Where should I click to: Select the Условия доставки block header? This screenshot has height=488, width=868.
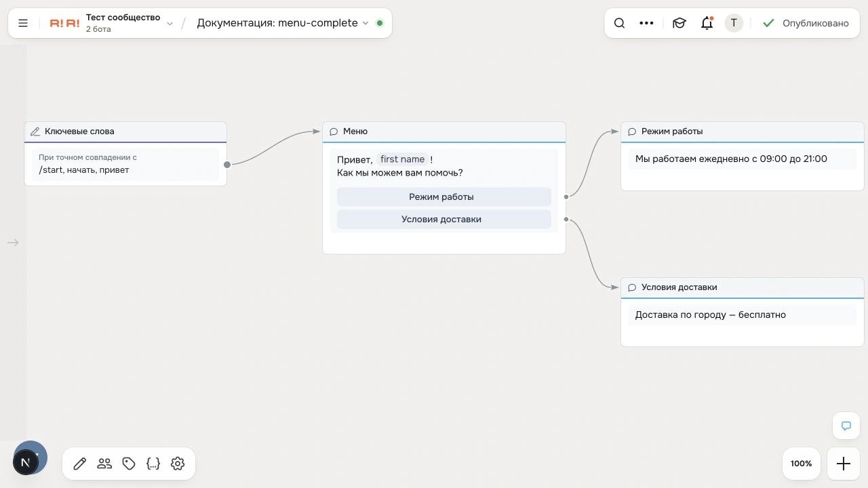[x=743, y=287]
